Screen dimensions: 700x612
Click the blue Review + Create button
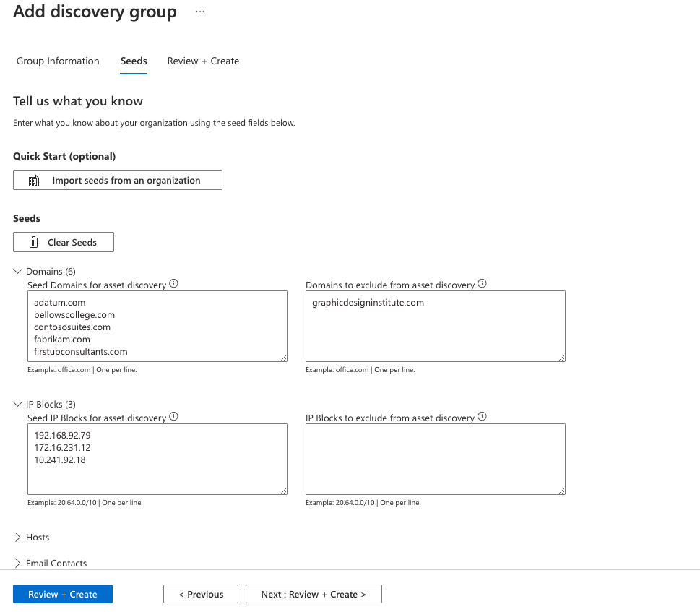(x=62, y=593)
